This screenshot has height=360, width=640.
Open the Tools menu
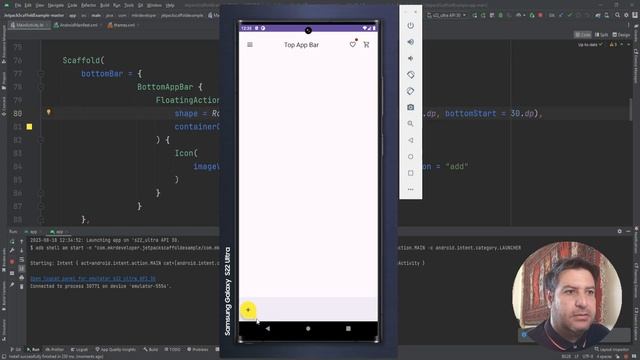click(x=129, y=5)
